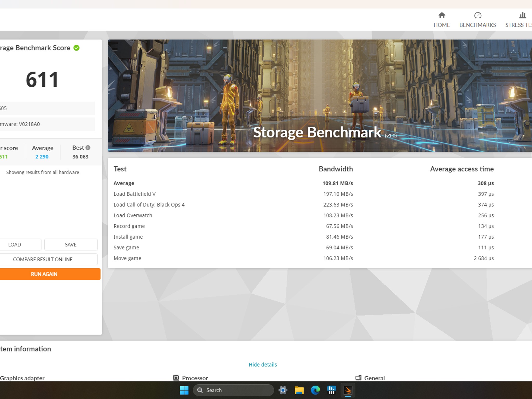532x399 pixels.
Task: Click the Best score 36 063
Action: tap(80, 157)
